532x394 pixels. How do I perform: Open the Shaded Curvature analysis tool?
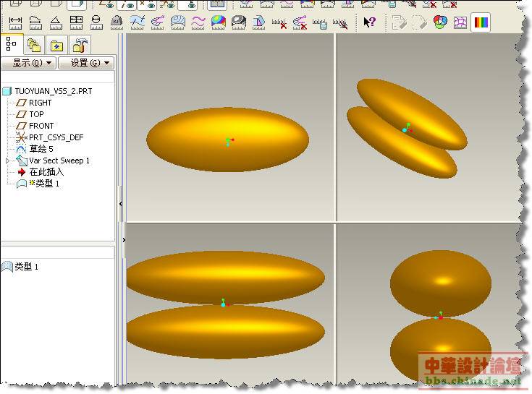pos(218,22)
